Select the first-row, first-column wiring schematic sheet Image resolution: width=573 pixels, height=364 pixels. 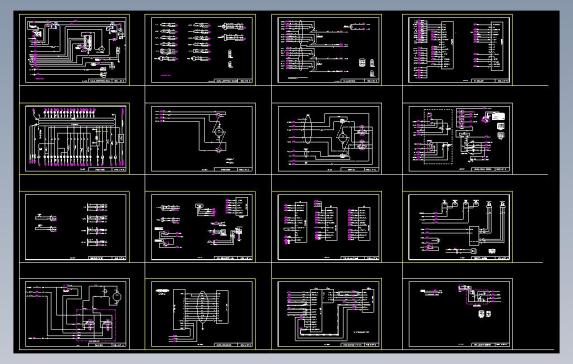pos(75,50)
